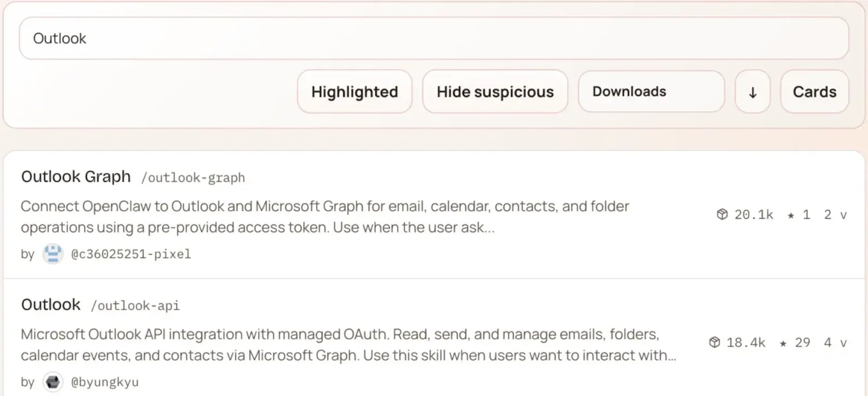The width and height of the screenshot is (868, 396).
Task: Click the download box icon showing 20.1k
Action: (722, 214)
